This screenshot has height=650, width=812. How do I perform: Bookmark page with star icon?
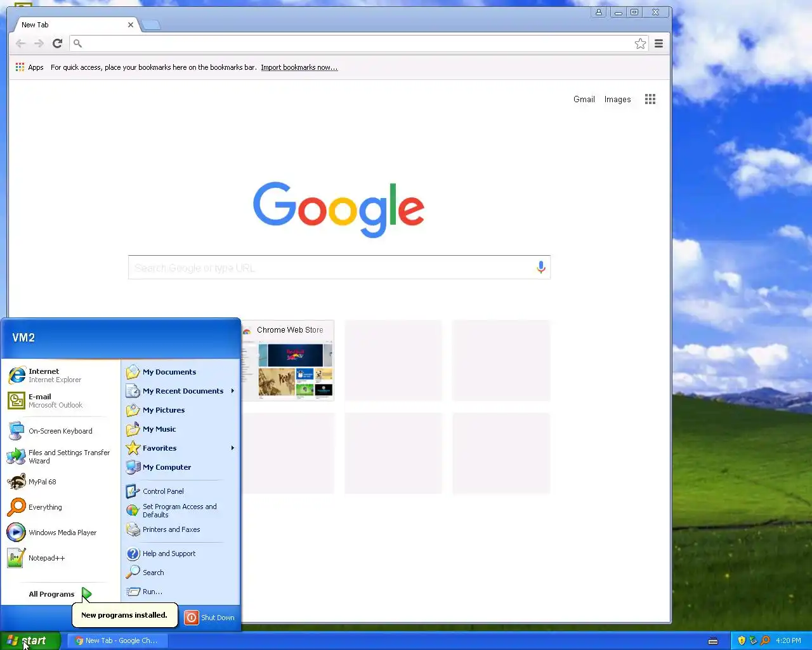[x=640, y=43]
